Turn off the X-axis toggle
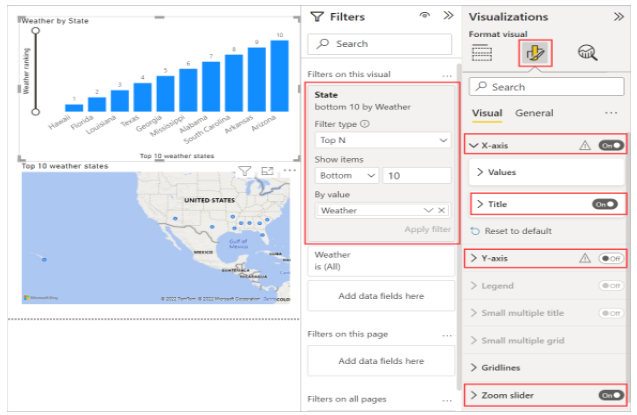 click(x=609, y=145)
